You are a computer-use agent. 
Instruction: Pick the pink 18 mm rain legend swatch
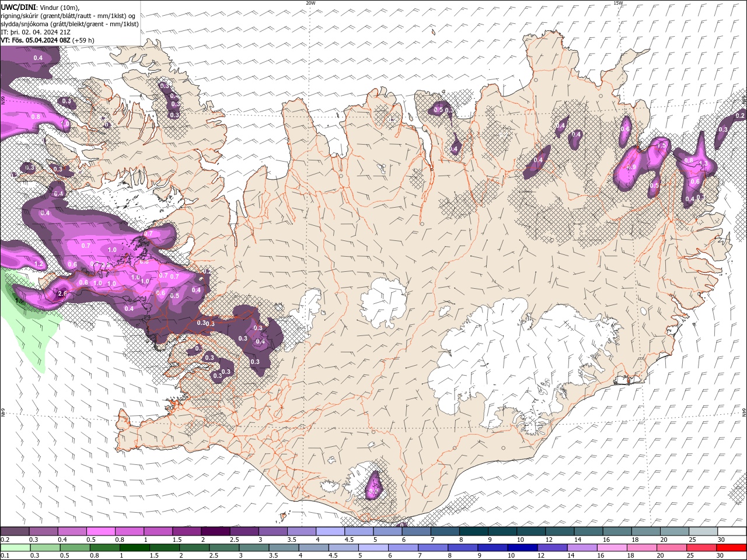pos(642,548)
